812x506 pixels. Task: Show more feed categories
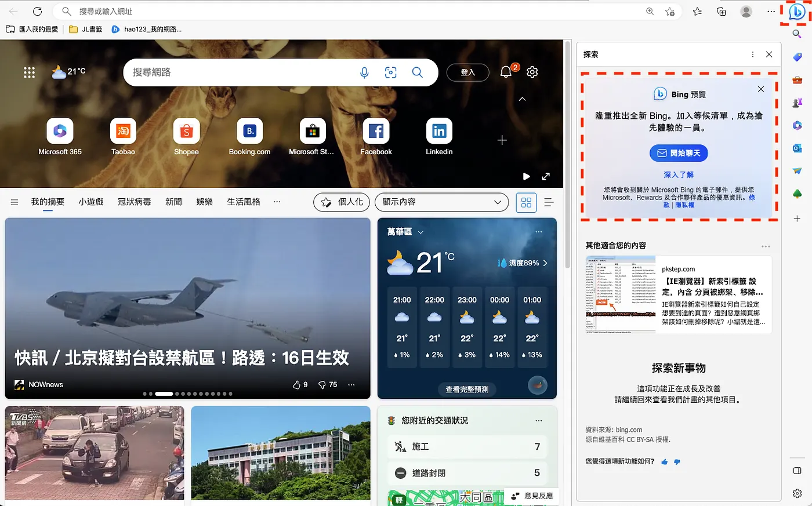pyautogui.click(x=277, y=202)
